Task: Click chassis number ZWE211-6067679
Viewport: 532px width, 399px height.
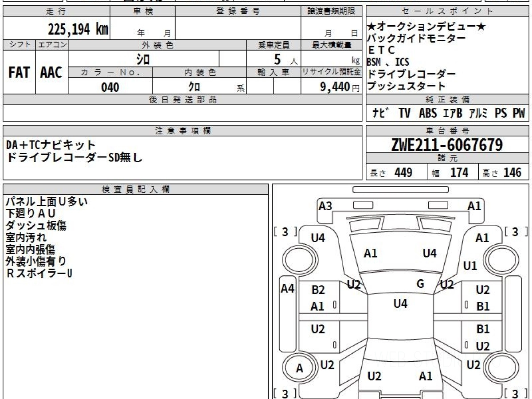Action: coord(447,145)
